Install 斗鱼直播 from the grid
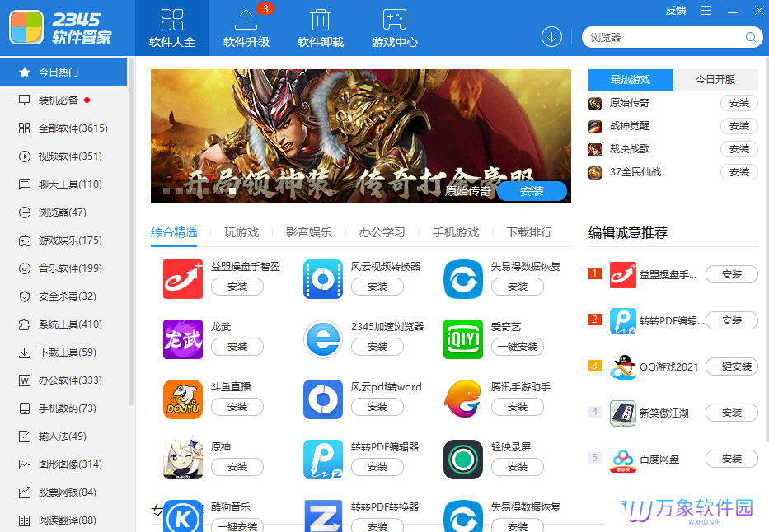 coord(237,407)
